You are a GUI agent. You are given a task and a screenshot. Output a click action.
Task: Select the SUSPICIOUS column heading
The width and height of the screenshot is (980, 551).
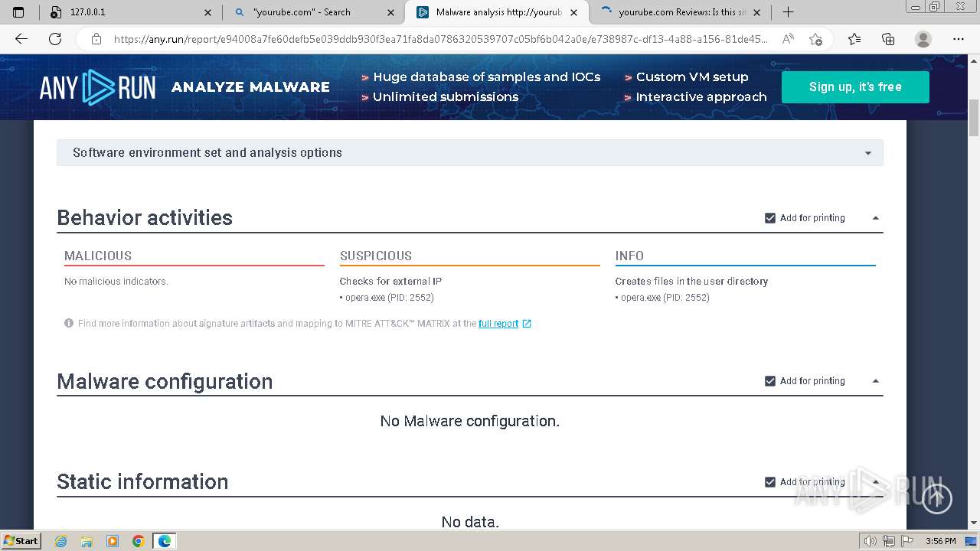[x=376, y=256]
